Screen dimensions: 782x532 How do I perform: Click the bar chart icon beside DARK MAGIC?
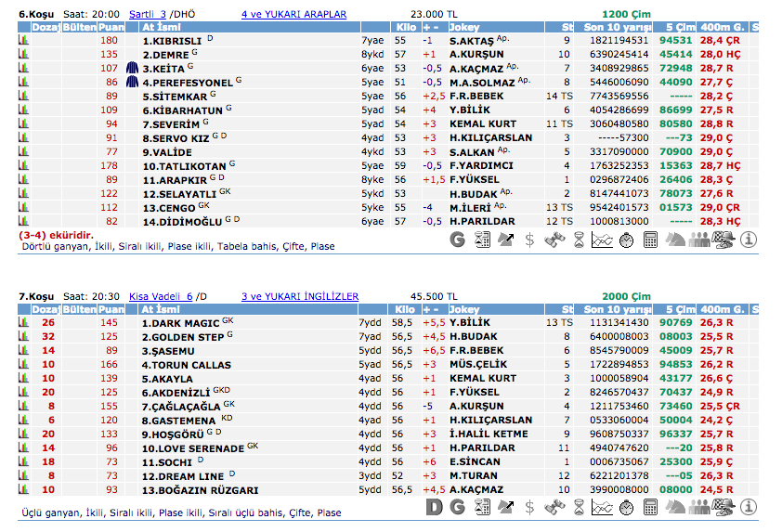[x=23, y=323]
